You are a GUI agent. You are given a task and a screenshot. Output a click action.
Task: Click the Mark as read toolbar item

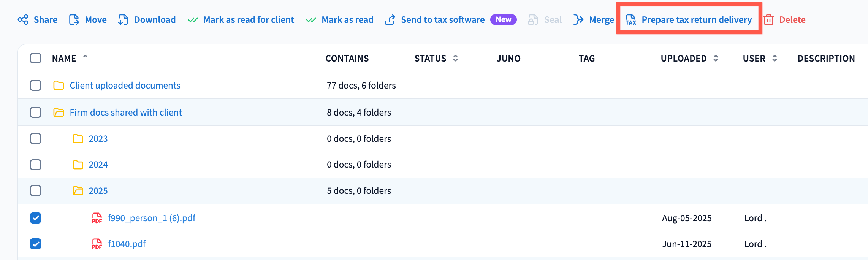[347, 20]
